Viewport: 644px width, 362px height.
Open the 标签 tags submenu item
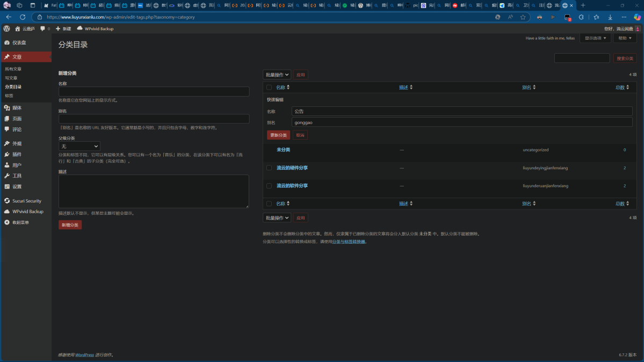click(x=9, y=96)
